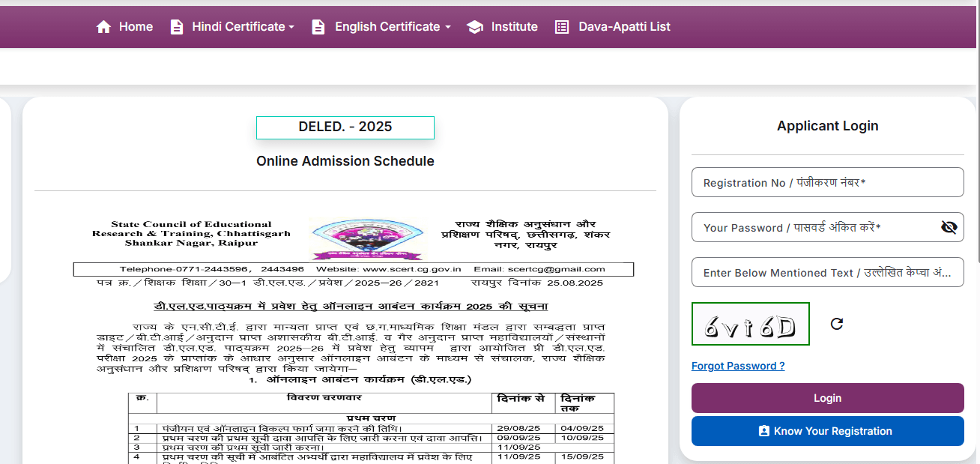Open the Institute menu label
Screen dimensions: 980x464
point(514,27)
